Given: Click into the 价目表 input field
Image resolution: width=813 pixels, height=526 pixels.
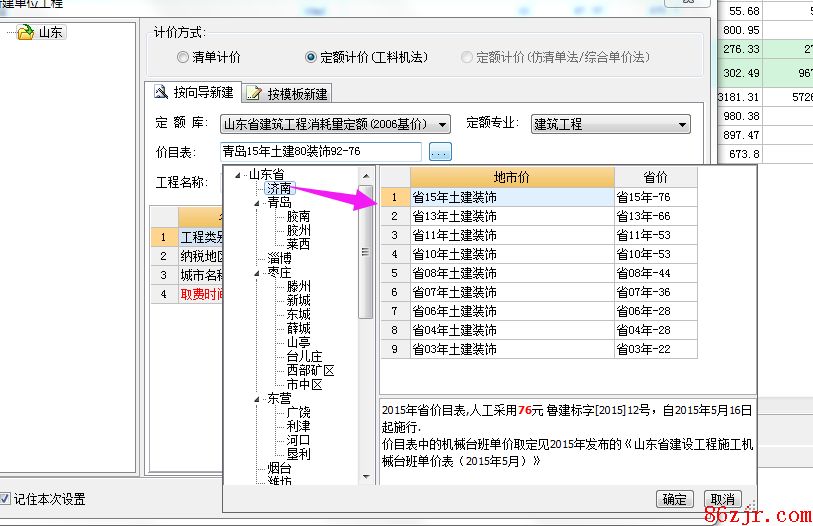Looking at the screenshot, I should (320, 152).
